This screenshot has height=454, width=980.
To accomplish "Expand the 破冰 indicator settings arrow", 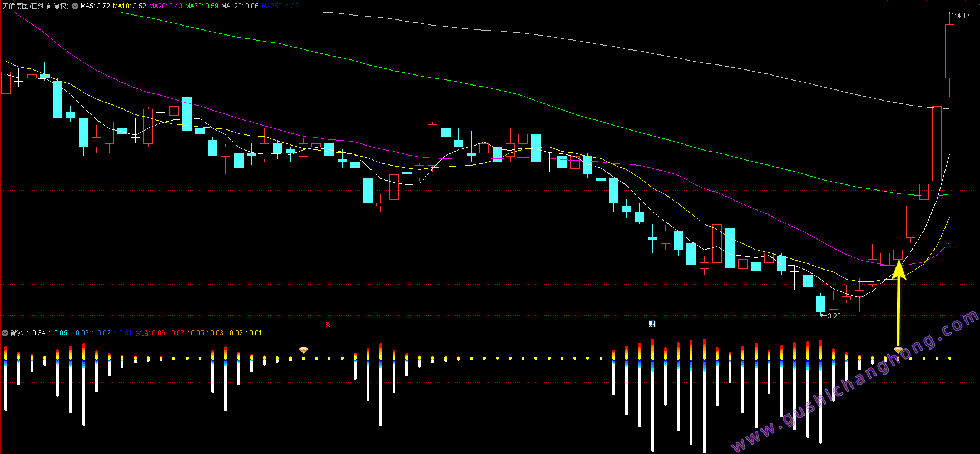I will (x=5, y=333).
